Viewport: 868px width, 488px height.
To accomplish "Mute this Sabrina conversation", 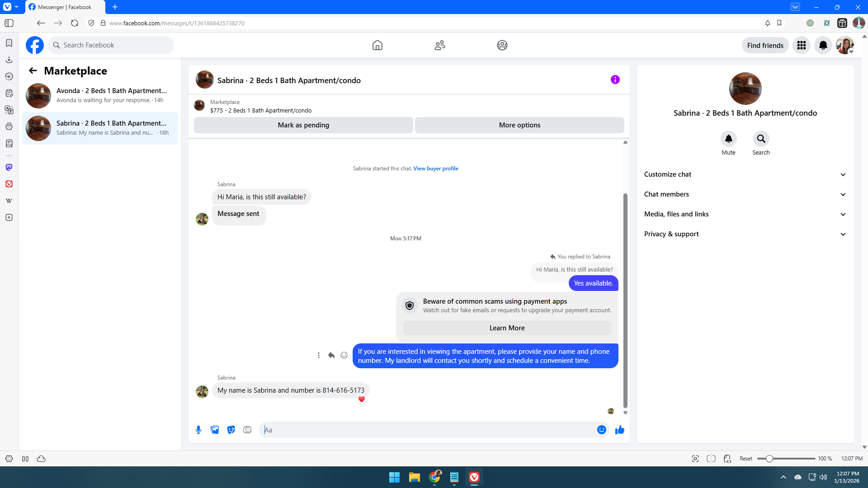I will (728, 139).
